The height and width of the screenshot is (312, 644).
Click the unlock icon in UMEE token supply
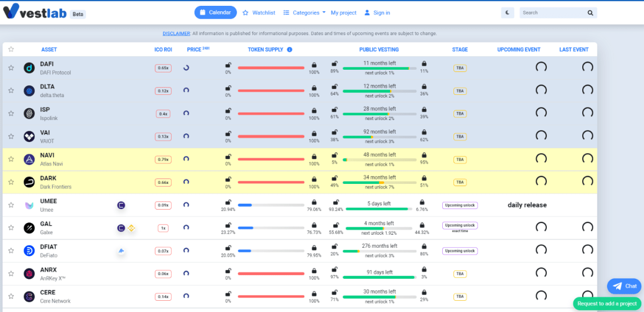(228, 202)
